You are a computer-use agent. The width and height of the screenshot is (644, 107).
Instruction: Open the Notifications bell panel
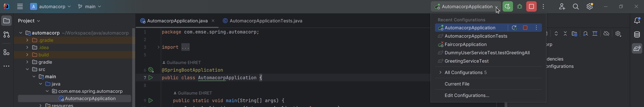(x=637, y=21)
